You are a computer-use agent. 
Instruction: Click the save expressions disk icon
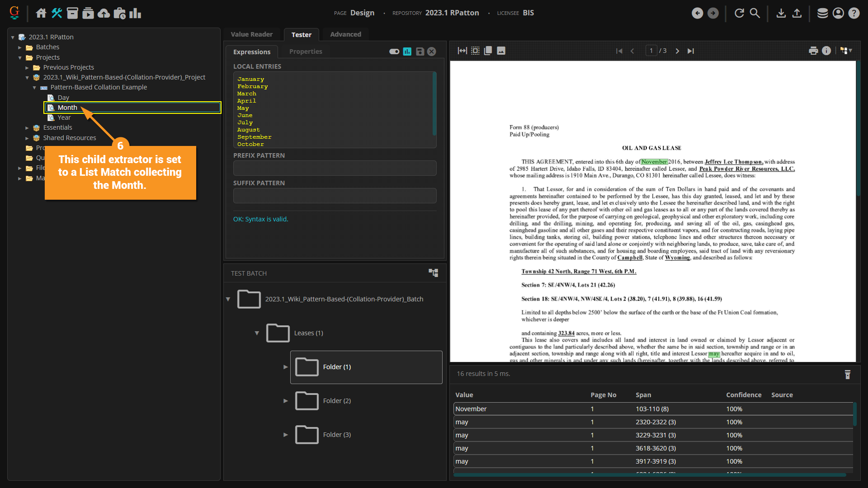coord(420,52)
